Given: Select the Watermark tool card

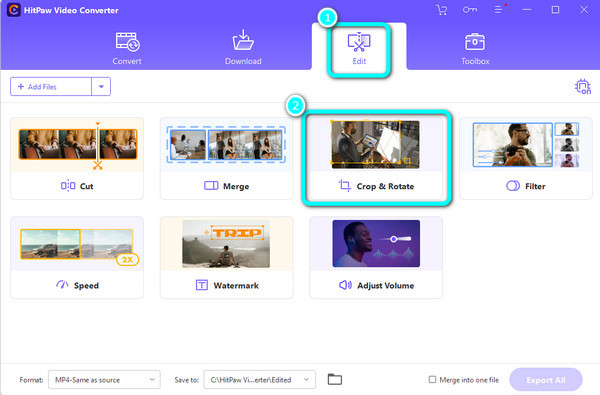Looking at the screenshot, I should coord(227,257).
